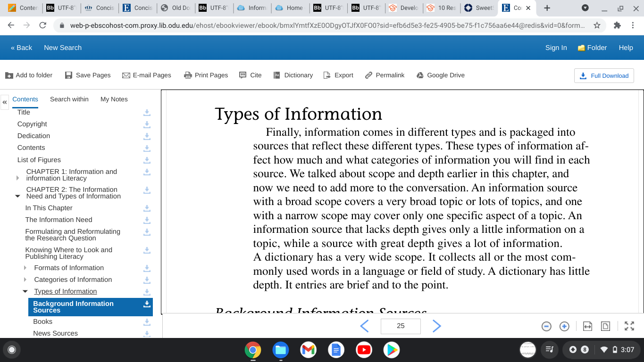
Task: Open the '10 Res' browser tab
Action: coord(441,8)
